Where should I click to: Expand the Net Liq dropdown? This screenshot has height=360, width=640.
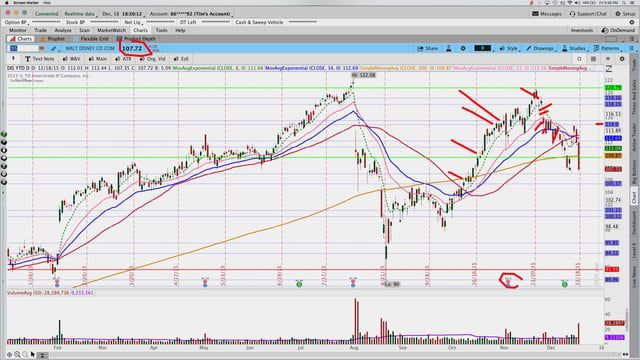point(133,22)
